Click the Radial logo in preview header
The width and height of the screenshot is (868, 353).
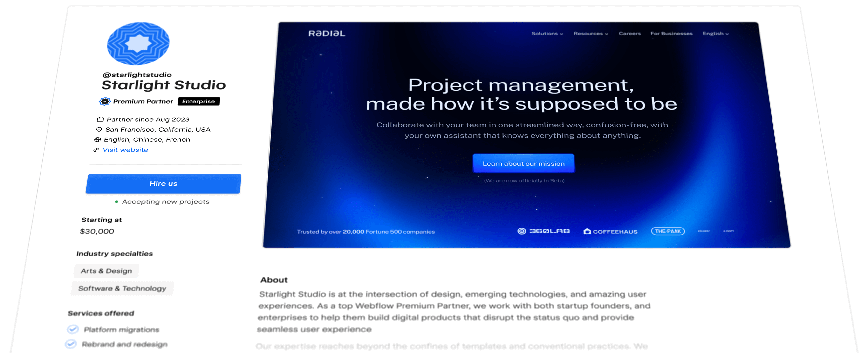327,33
